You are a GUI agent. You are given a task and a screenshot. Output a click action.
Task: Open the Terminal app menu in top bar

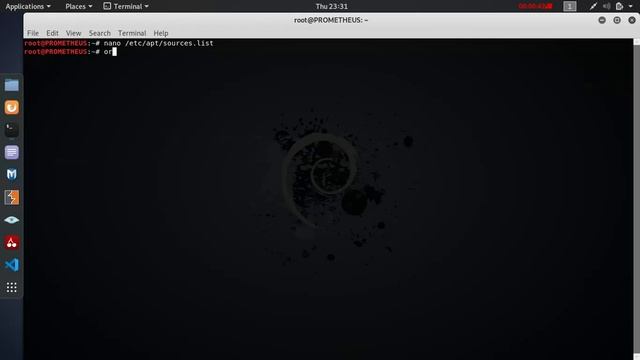[126, 6]
